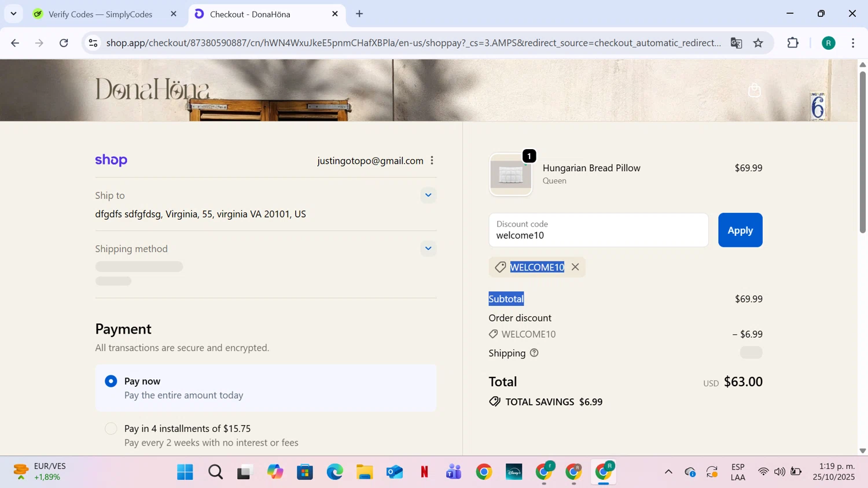Open account options three-dot menu beside email
This screenshot has height=488, width=868.
coord(432,161)
